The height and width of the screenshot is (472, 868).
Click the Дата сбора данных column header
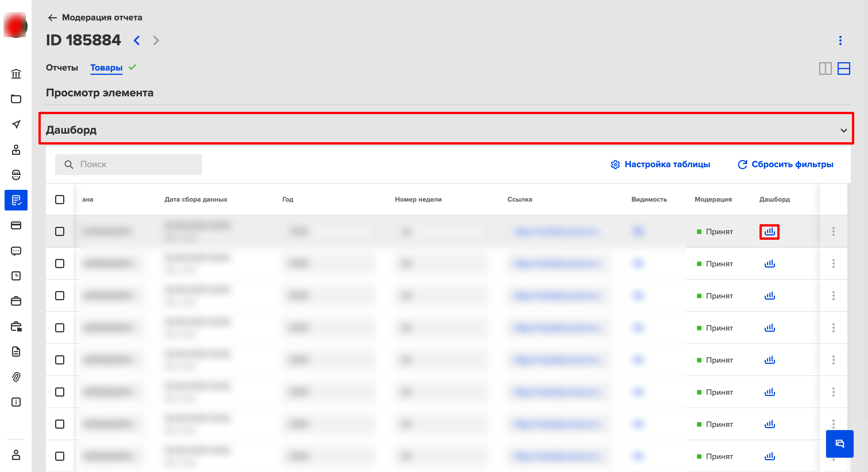[195, 199]
